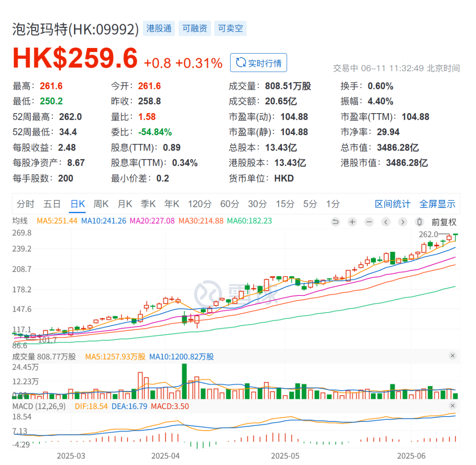The image size is (476, 465).
Task: Select the 年K chart tab
Action: 172,204
